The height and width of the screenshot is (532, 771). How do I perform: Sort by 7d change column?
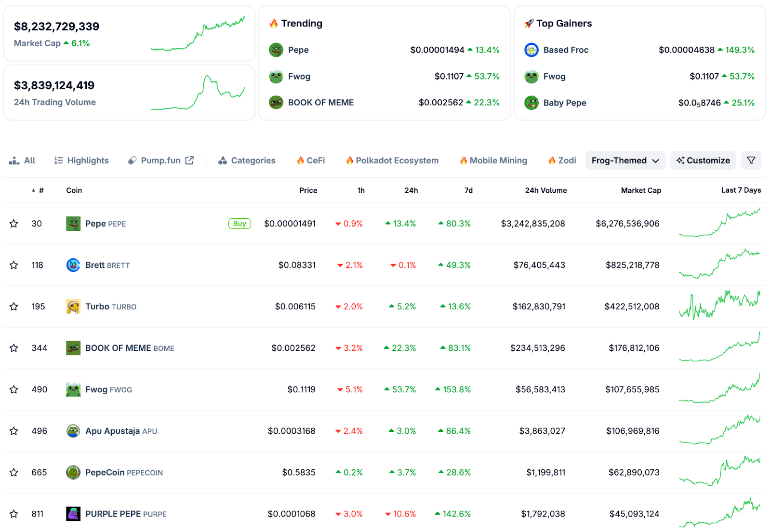pos(468,190)
